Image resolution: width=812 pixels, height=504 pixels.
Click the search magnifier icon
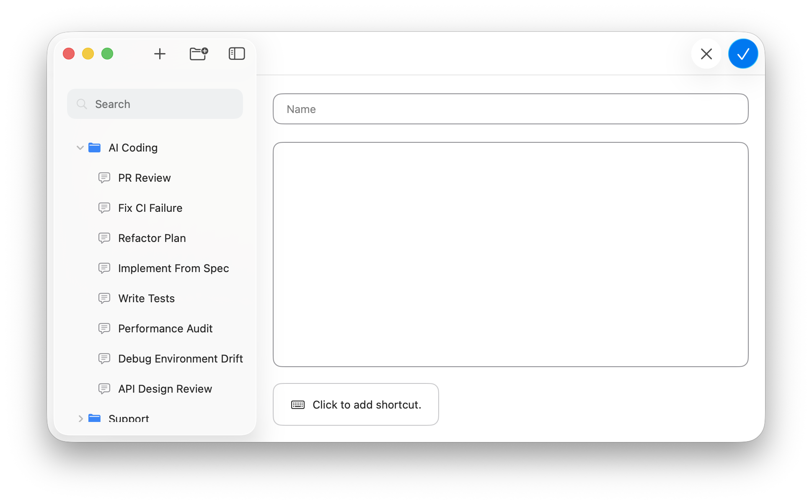82,104
